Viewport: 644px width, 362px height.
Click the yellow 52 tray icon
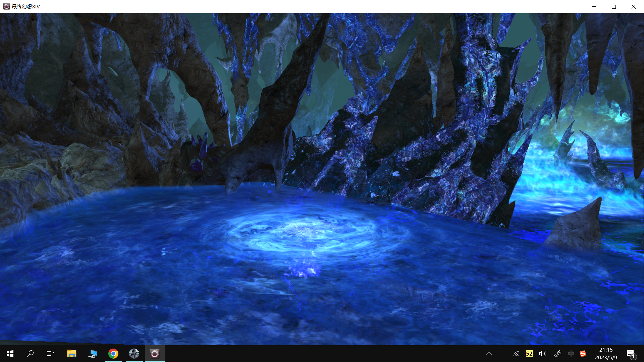tap(529, 354)
